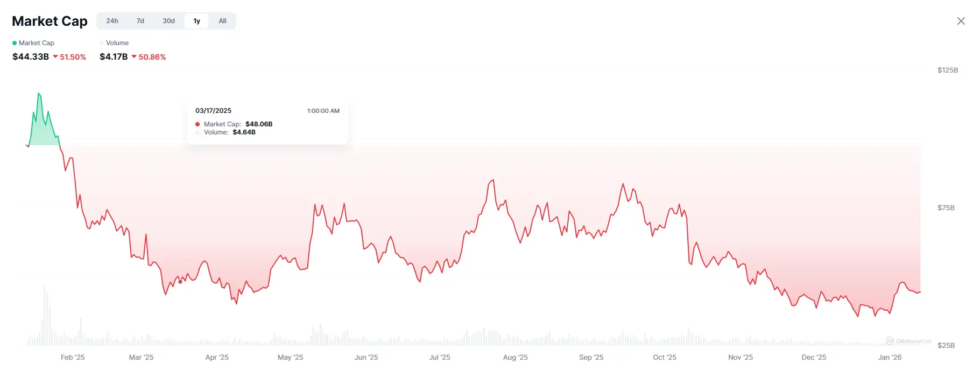Choose the 30d time range

[168, 21]
